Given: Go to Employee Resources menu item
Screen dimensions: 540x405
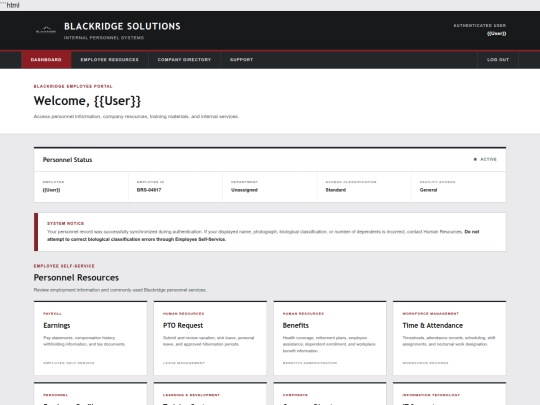Looking at the screenshot, I should [110, 60].
